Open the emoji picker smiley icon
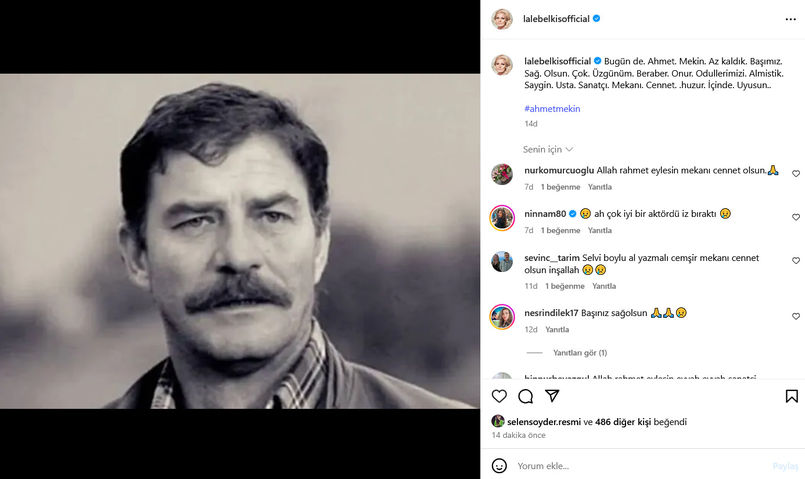The height and width of the screenshot is (479, 805). (499, 466)
